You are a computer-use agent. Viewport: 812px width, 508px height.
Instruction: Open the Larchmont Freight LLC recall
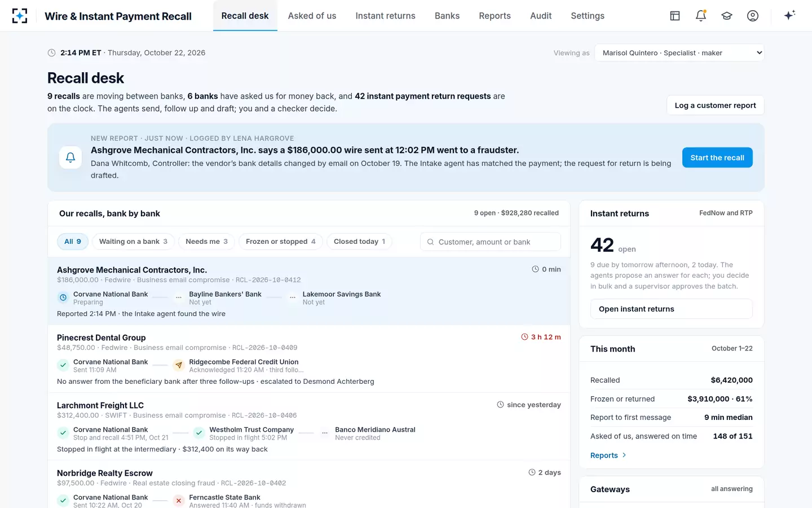click(309, 427)
